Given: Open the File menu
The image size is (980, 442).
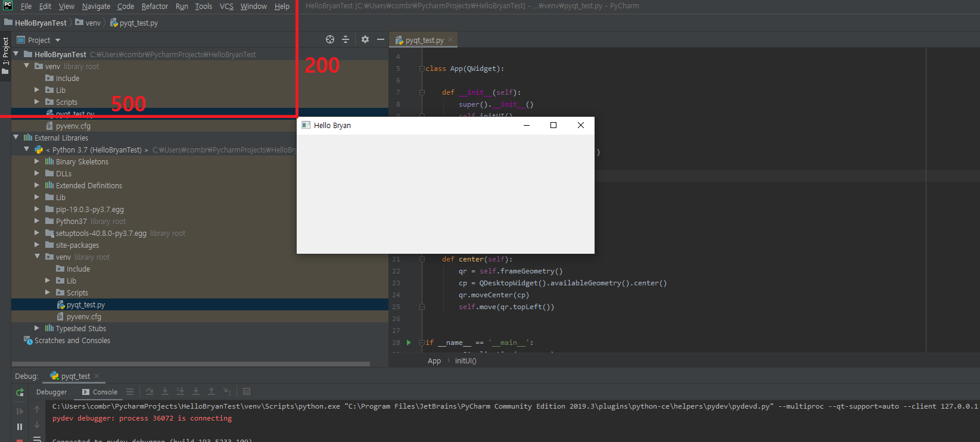Looking at the screenshot, I should (26, 7).
